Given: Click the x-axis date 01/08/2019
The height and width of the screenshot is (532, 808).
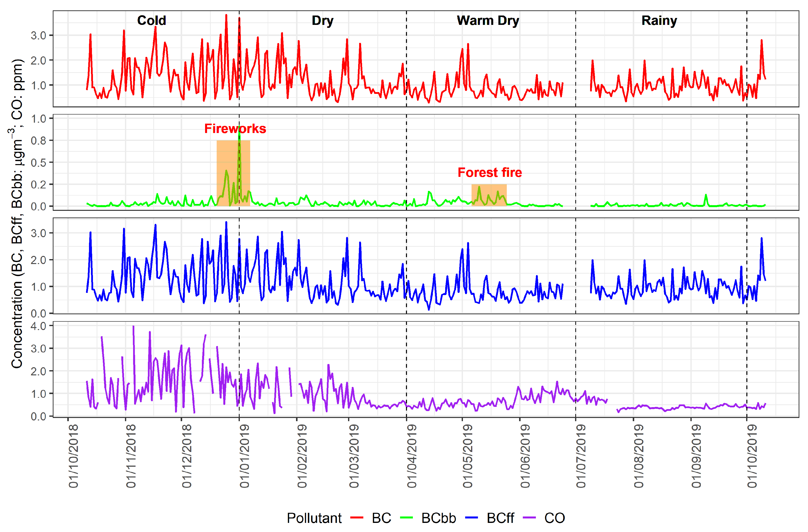Looking at the screenshot, I should 639,456.
